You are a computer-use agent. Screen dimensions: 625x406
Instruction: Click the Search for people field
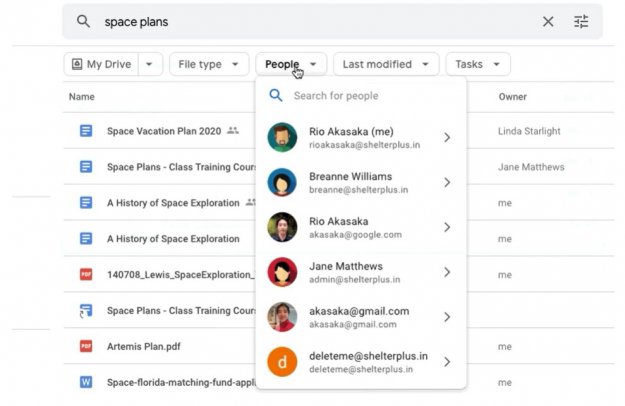coord(370,96)
